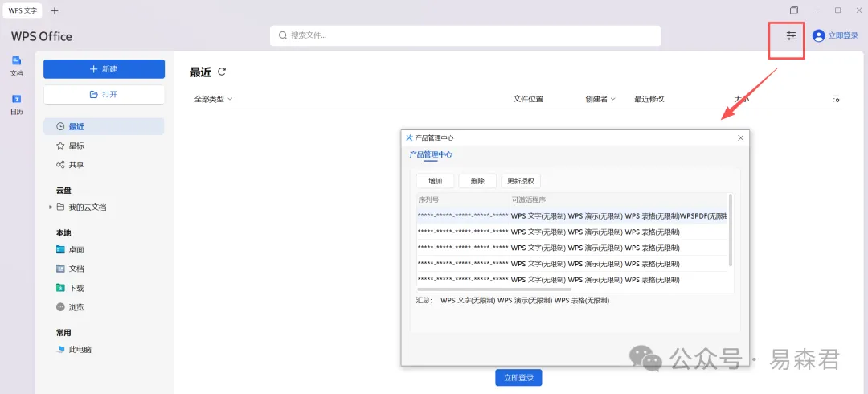The height and width of the screenshot is (394, 868).
Task: Select Recent in the sidebar
Action: pyautogui.click(x=104, y=126)
